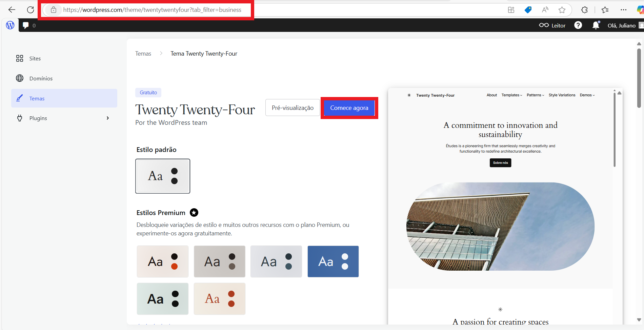Go to Domínios in the sidebar
The height and width of the screenshot is (330, 644).
point(41,78)
